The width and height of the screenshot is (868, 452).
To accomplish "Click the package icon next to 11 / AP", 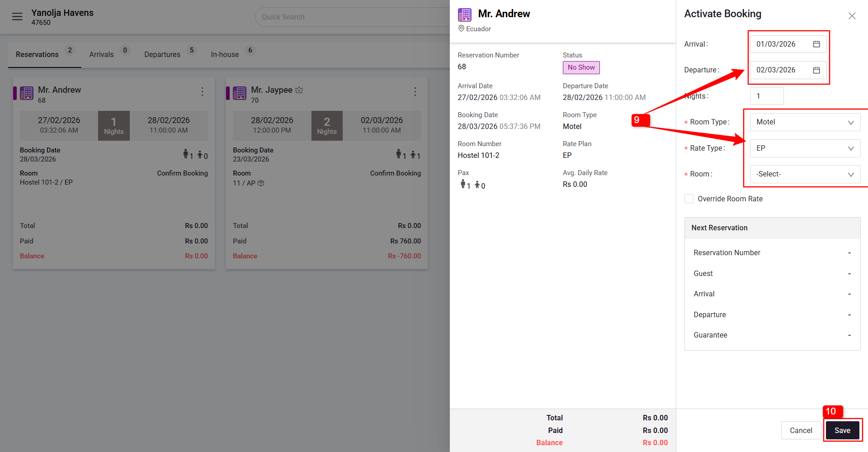I will pyautogui.click(x=261, y=183).
